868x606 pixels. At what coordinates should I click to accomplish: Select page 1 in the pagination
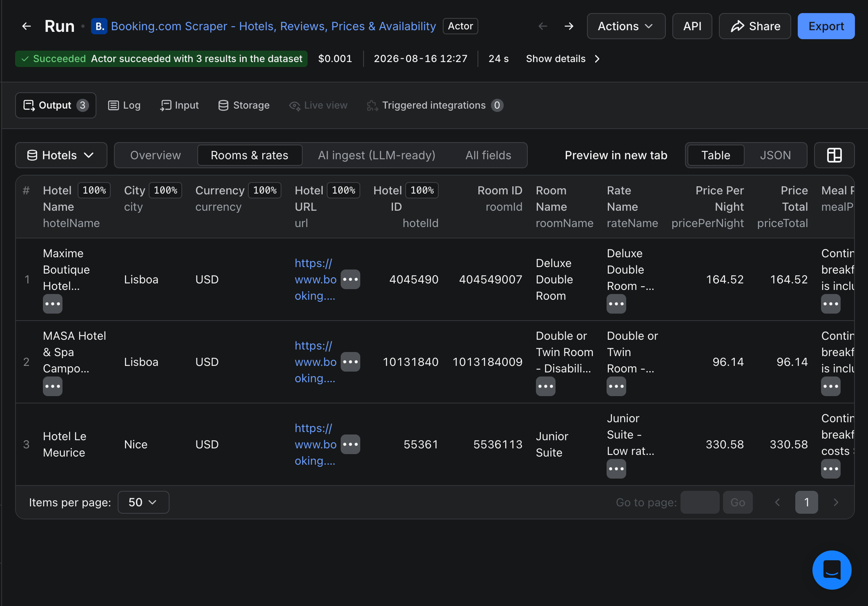pyautogui.click(x=806, y=502)
